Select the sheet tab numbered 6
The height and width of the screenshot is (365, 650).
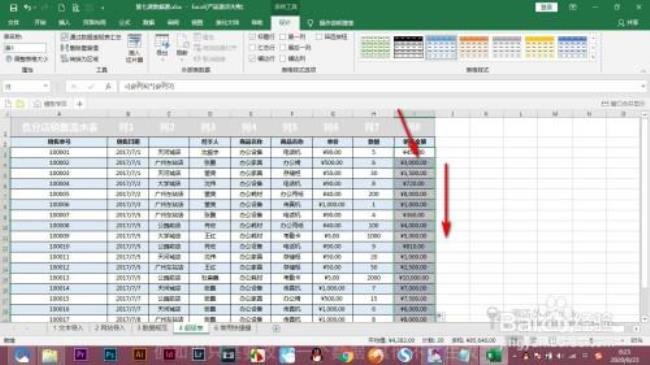pos(232,328)
